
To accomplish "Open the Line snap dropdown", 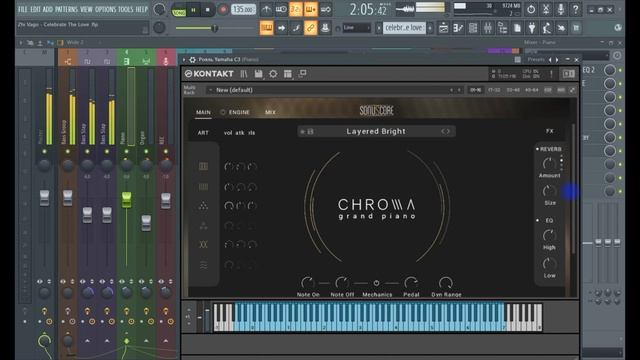I will [x=356, y=28].
